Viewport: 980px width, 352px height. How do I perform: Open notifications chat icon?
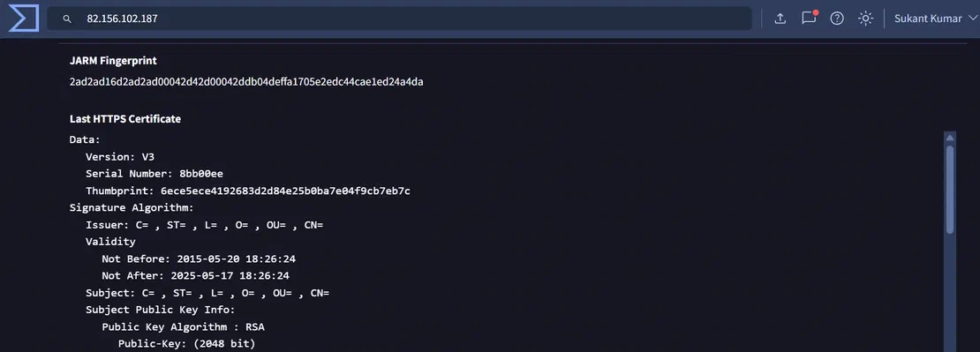[809, 19]
